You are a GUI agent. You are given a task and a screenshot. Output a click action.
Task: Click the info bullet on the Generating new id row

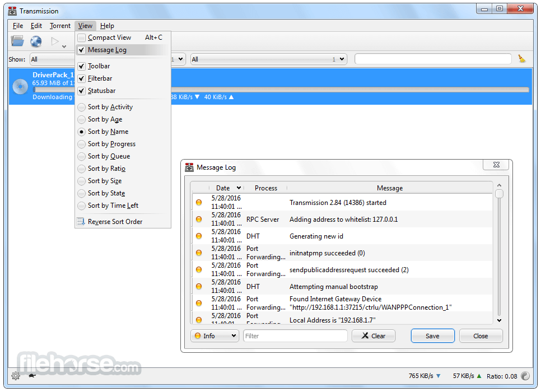click(x=199, y=236)
